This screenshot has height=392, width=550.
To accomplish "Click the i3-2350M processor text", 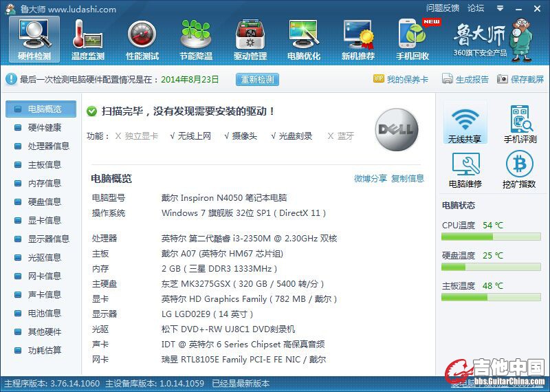I will 249,239.
